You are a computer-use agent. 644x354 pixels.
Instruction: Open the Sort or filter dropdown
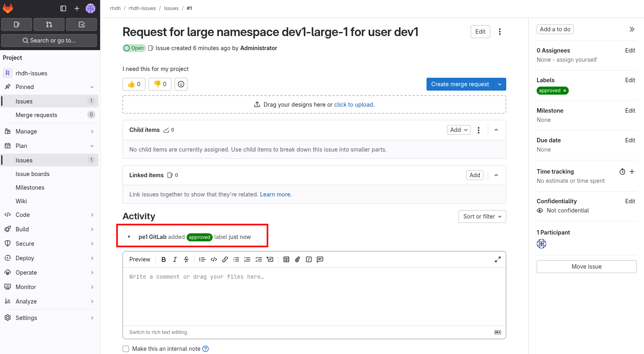tap(482, 216)
